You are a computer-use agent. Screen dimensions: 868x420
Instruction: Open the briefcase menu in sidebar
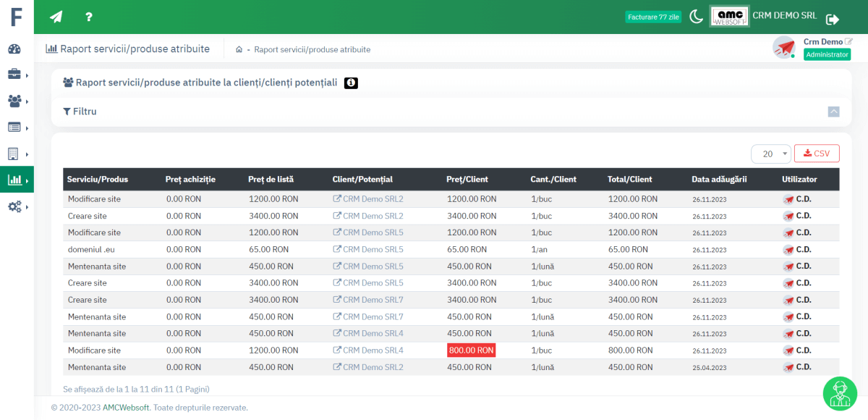click(14, 75)
